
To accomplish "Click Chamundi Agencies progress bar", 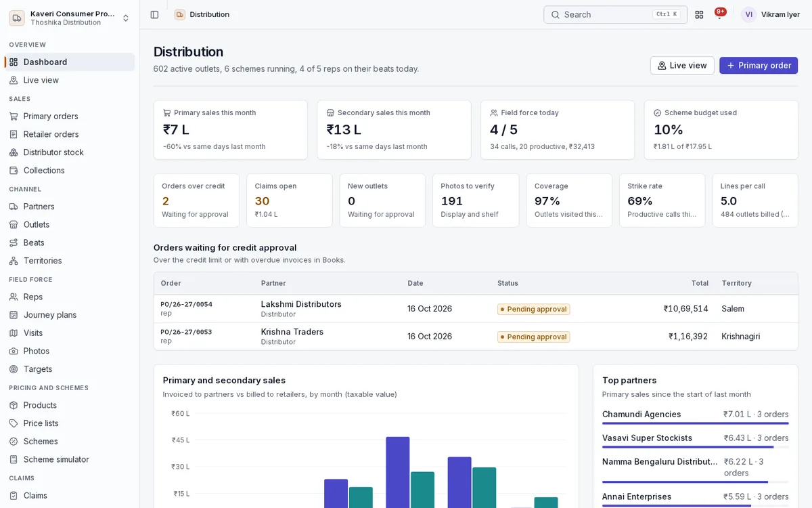I will click(x=696, y=423).
